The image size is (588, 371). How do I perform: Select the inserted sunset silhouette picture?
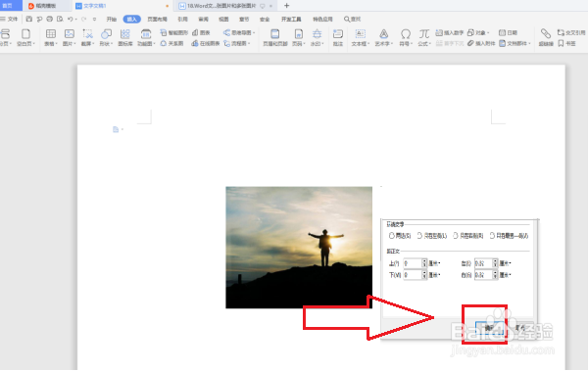(x=299, y=248)
